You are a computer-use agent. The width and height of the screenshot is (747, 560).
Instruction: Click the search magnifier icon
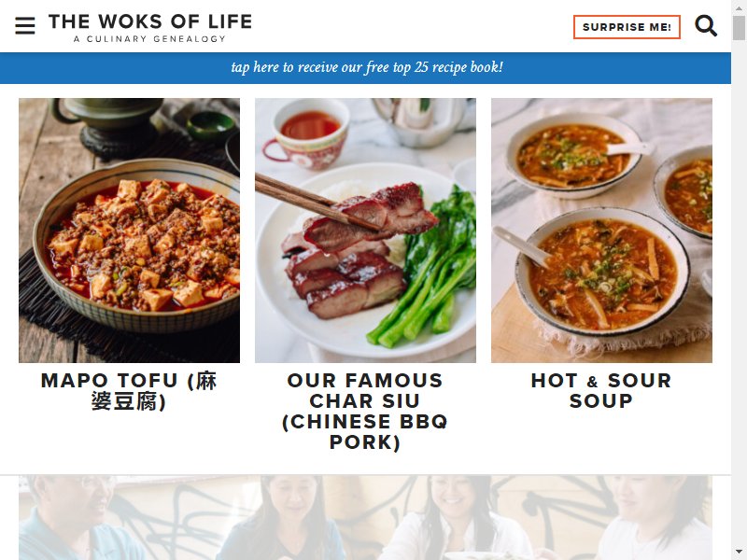[x=706, y=26]
